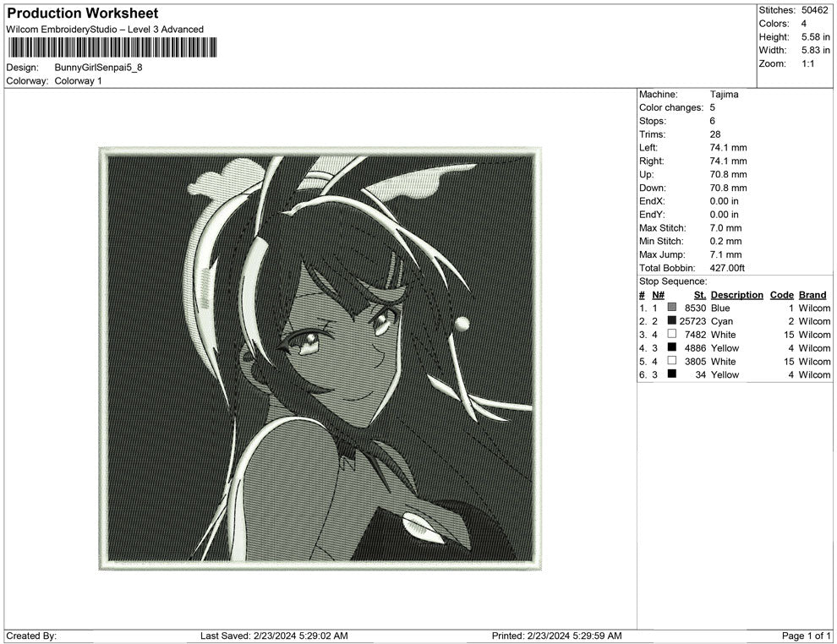This screenshot has width=837, height=644.
Task: Click the EndX value '0.00 in'
Action: tap(724, 201)
